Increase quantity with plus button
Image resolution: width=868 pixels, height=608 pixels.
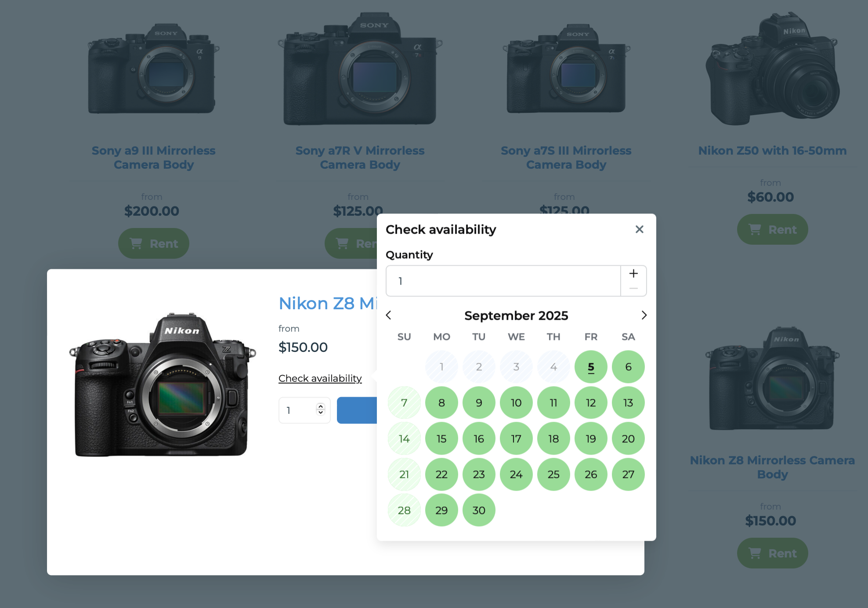click(x=633, y=273)
